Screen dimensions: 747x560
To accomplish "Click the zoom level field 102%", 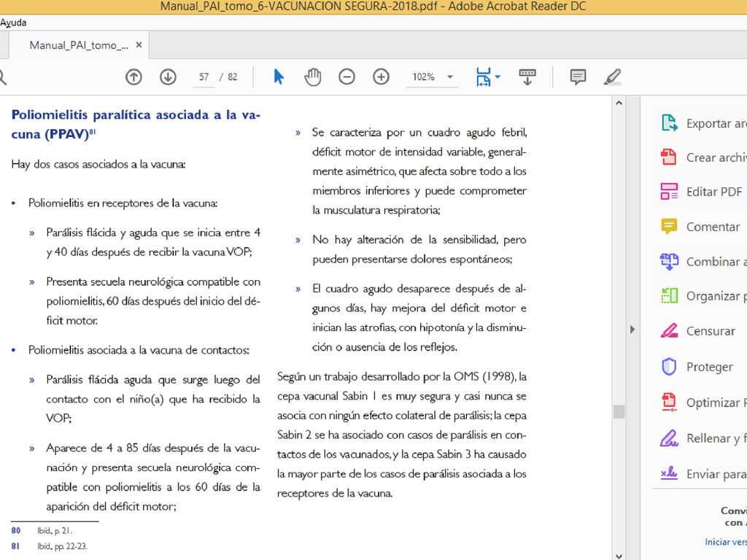I will click(x=424, y=77).
